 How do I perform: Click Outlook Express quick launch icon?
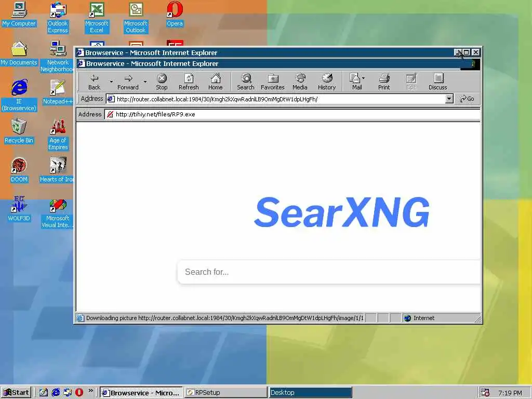pos(68,393)
